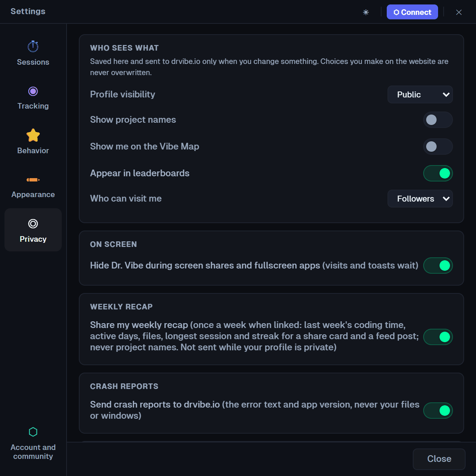Screen dimensions: 476x476
Task: Toggle Hide Dr. Vibe during screen shares
Action: pos(438,266)
